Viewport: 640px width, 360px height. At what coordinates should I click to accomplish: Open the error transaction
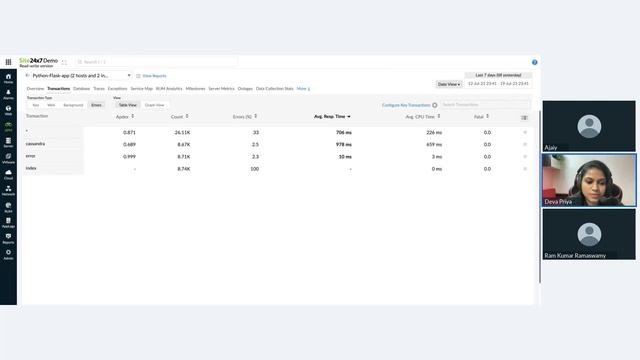31,156
